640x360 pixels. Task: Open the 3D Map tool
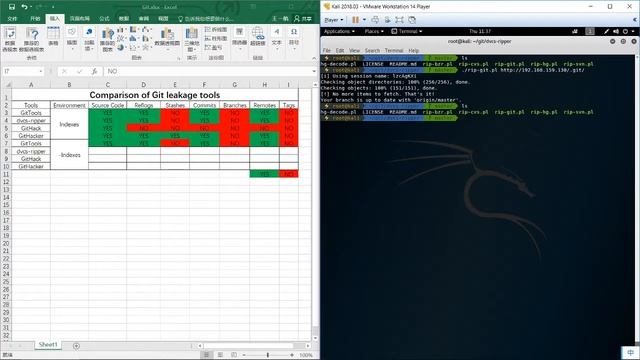click(192, 40)
